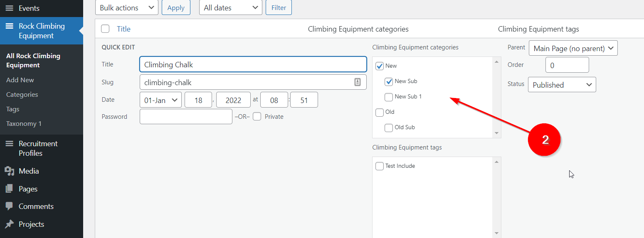Tick the Test Include tag checkbox
Image resolution: width=644 pixels, height=238 pixels.
point(380,166)
